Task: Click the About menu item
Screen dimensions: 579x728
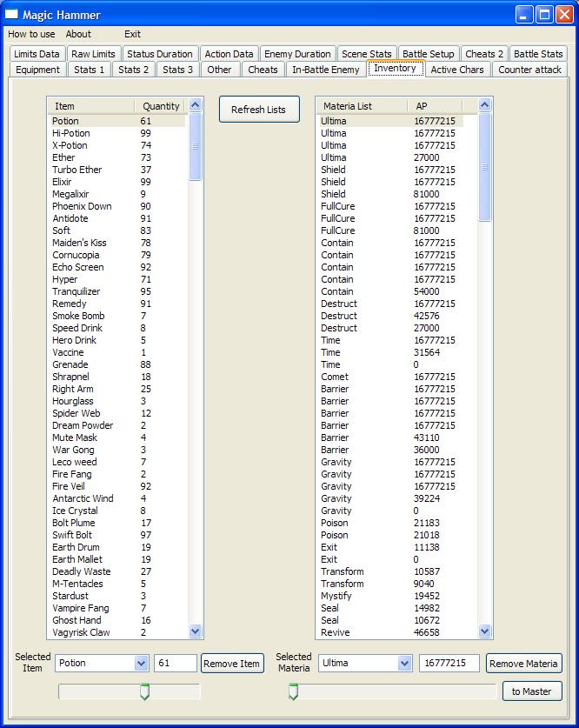Action: (x=78, y=34)
